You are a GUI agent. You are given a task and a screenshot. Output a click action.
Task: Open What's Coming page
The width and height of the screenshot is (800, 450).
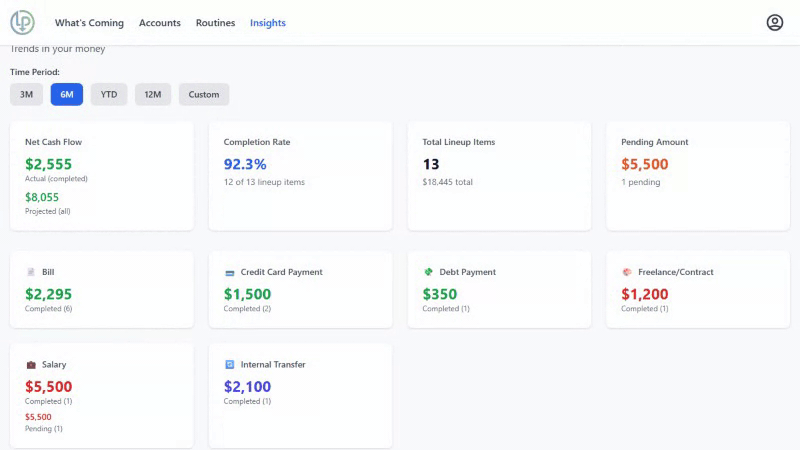coord(89,22)
